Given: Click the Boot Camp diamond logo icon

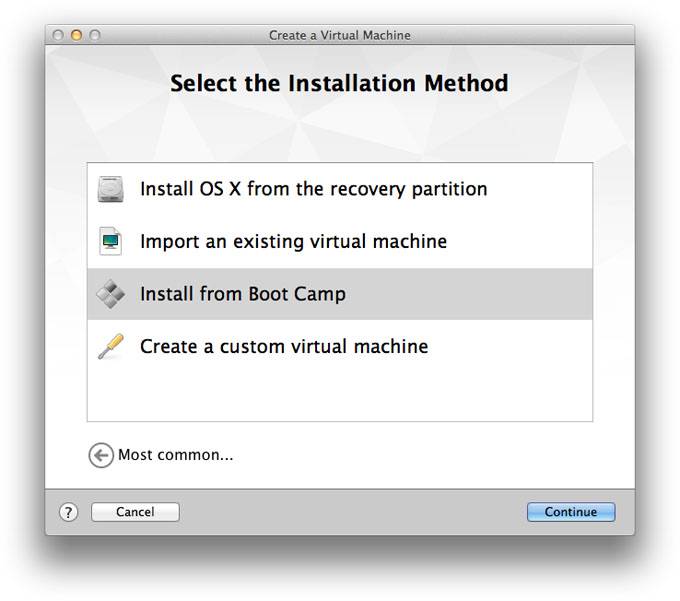Looking at the screenshot, I should coord(111,294).
